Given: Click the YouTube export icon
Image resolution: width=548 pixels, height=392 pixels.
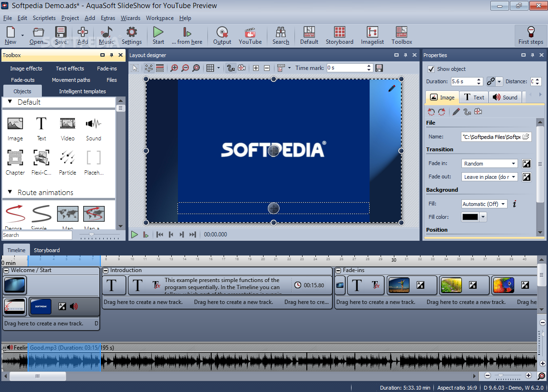Looking at the screenshot, I should [x=250, y=36].
